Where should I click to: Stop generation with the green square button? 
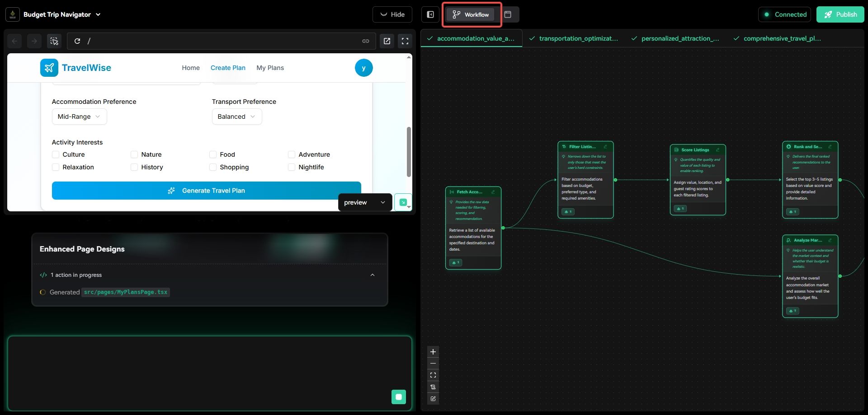pos(398,397)
